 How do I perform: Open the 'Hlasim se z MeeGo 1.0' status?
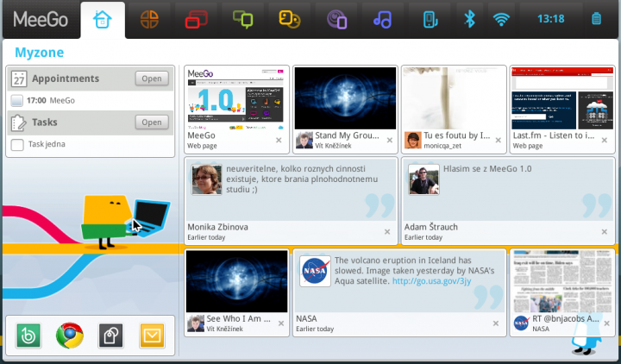[x=487, y=169]
